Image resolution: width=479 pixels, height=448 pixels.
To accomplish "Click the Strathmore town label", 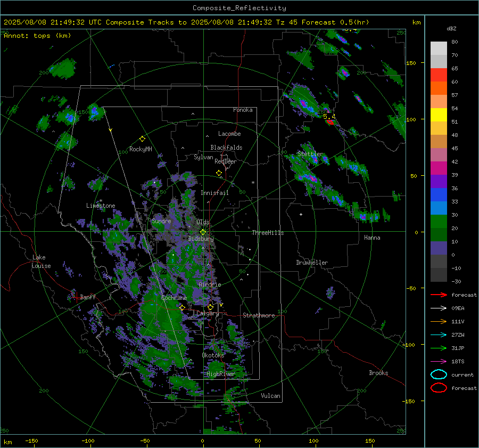I will pyautogui.click(x=259, y=315).
